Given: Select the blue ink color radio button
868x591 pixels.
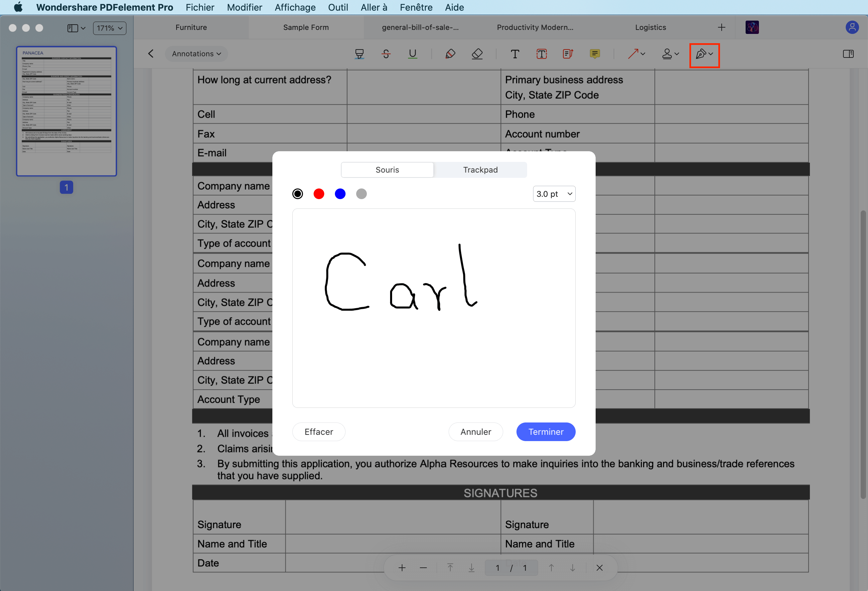Looking at the screenshot, I should (340, 193).
